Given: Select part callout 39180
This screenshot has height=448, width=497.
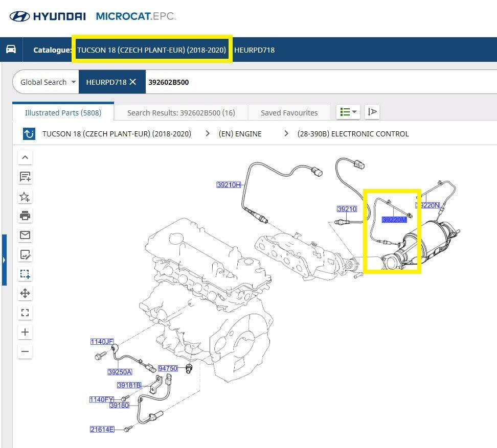Looking at the screenshot, I should click(119, 405).
